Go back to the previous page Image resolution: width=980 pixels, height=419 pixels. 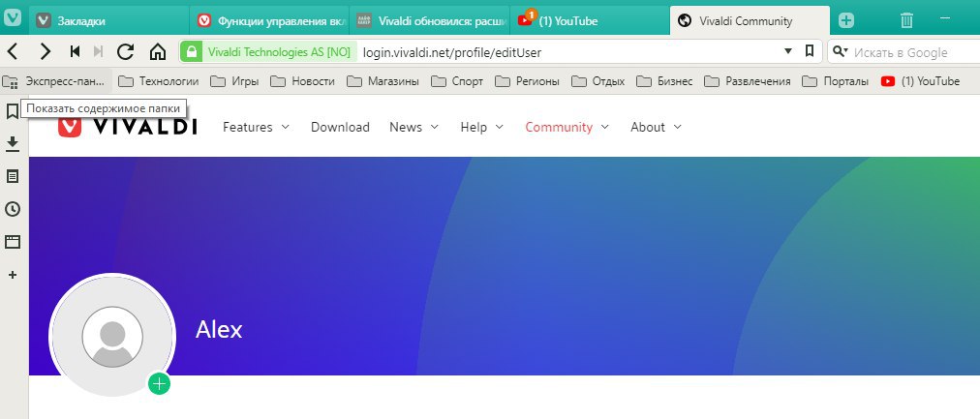tap(14, 52)
